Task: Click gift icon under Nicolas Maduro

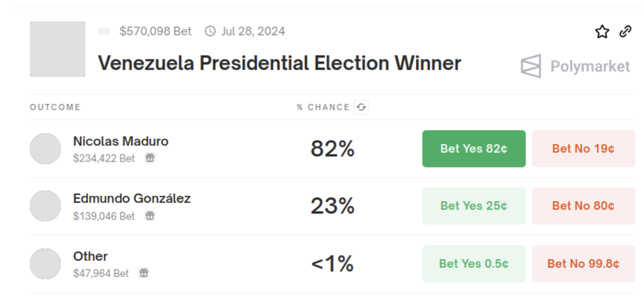Action: (150, 158)
